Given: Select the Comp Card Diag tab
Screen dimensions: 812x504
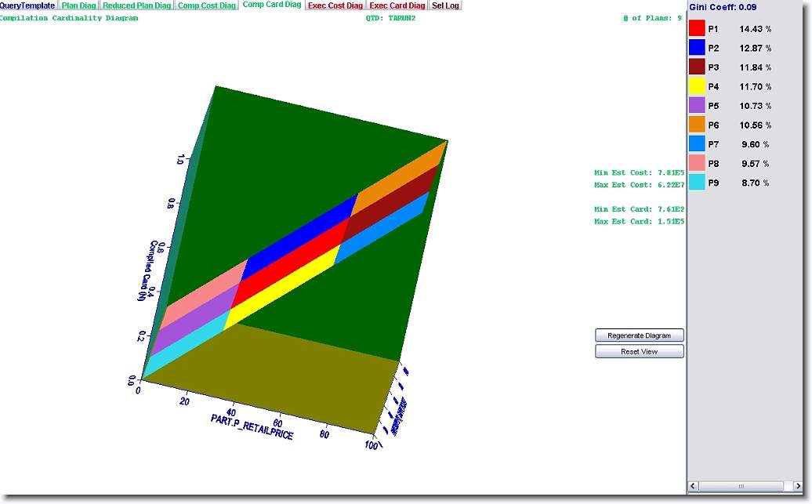Looking at the screenshot, I should click(x=272, y=5).
